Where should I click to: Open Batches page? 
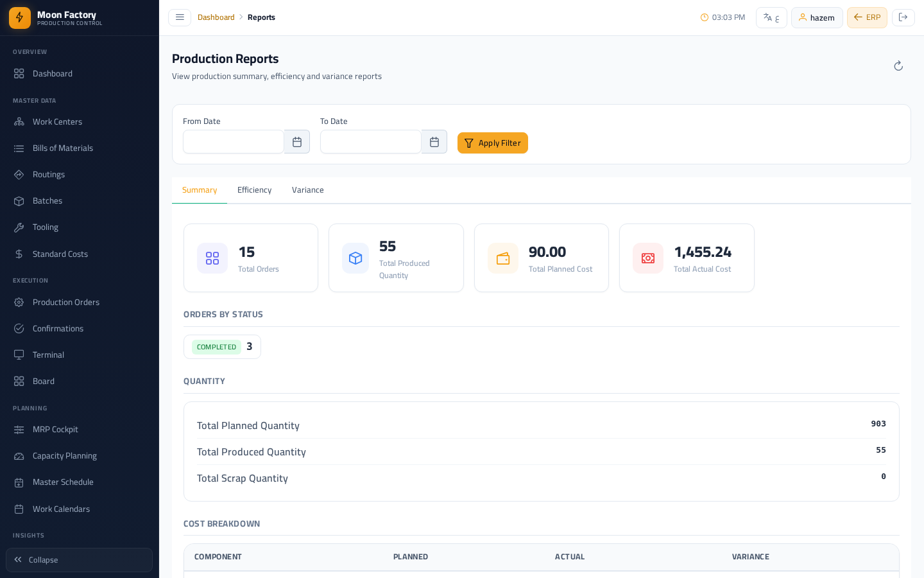[80, 200]
